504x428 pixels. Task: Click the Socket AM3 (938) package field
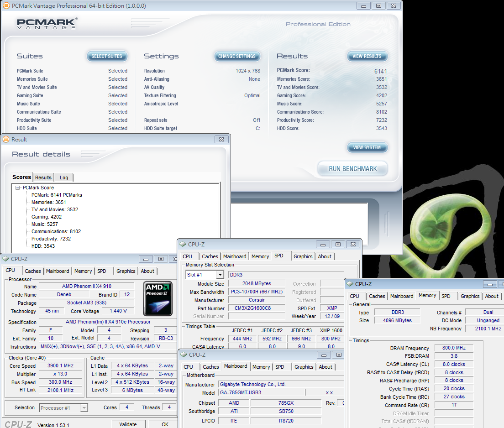click(86, 303)
